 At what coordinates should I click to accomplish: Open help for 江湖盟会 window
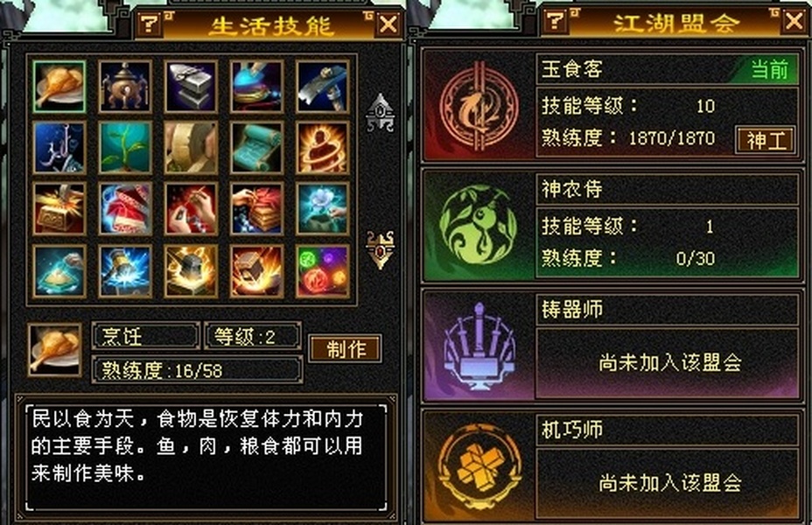(x=555, y=21)
